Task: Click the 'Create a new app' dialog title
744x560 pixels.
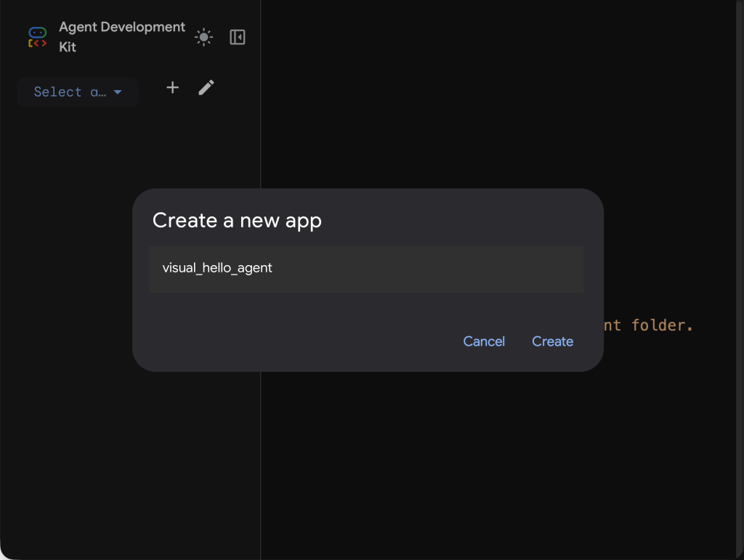Action: tap(237, 221)
